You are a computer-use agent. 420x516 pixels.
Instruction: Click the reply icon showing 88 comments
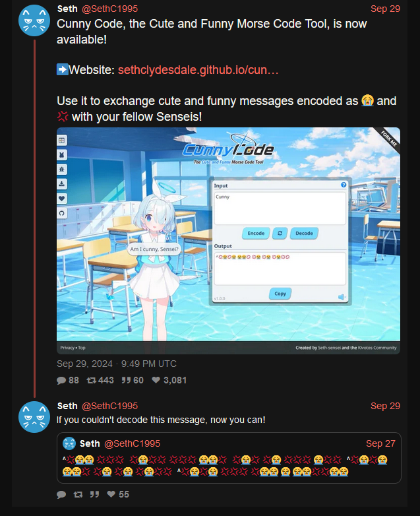pyautogui.click(x=61, y=381)
